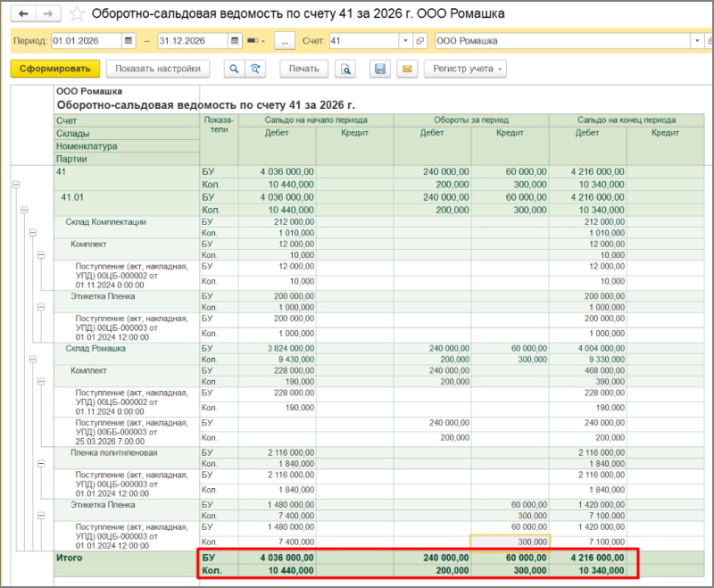This screenshot has height=588, width=714.
Task: Click the Показать настройки button
Action: pyautogui.click(x=158, y=69)
